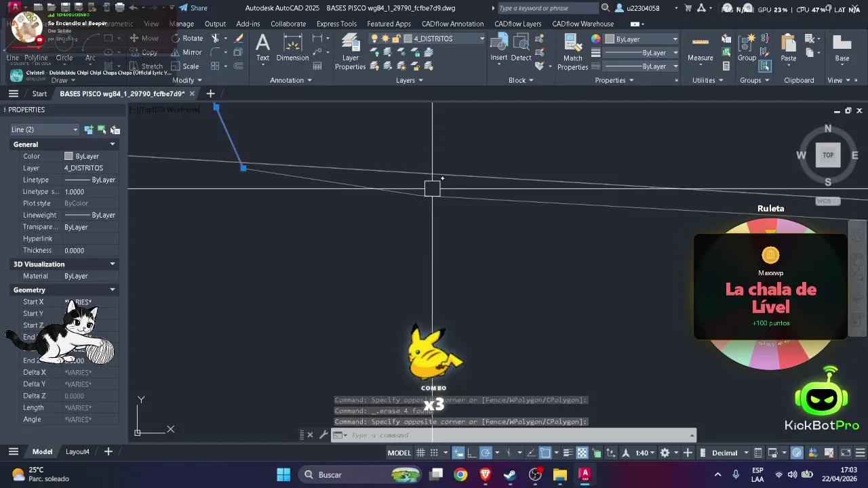
Task: Toggle snap mode in status bar
Action: [x=435, y=453]
